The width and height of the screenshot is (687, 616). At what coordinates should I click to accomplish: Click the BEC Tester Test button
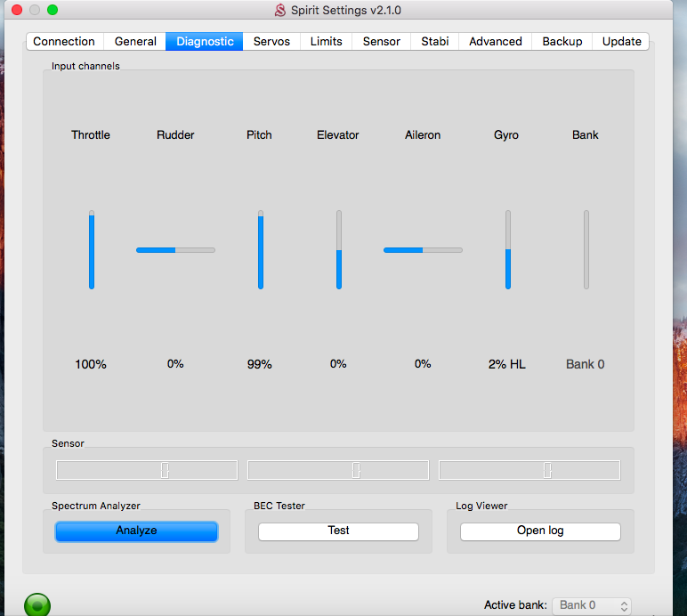[x=338, y=531]
